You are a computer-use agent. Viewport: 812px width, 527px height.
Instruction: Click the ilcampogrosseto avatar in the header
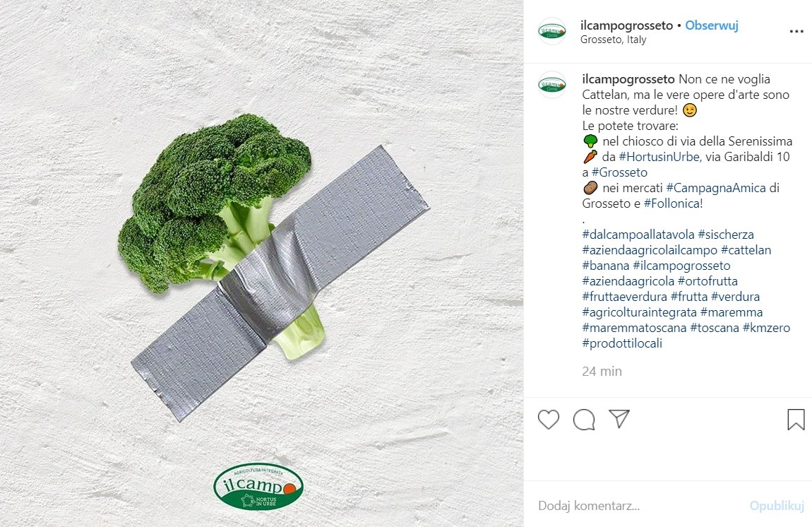click(552, 32)
